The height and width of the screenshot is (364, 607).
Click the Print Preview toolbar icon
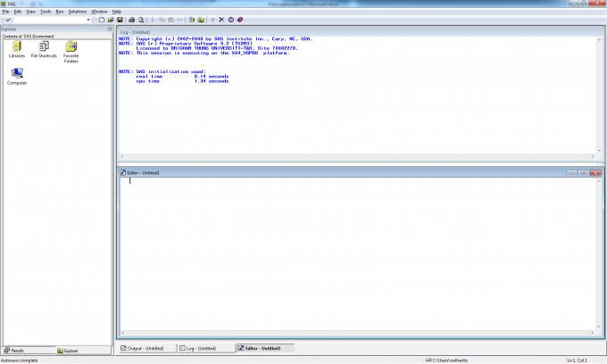pyautogui.click(x=139, y=19)
